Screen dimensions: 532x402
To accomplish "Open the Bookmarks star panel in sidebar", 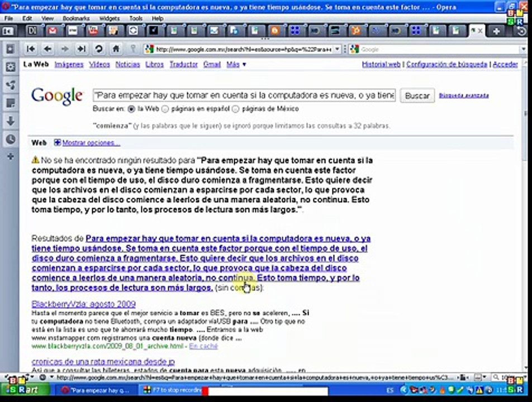I will (11, 49).
